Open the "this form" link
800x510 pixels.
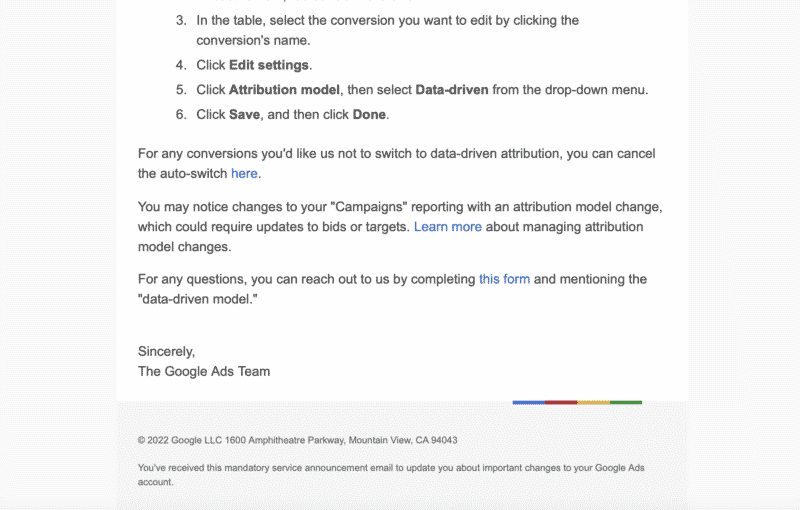(x=504, y=279)
